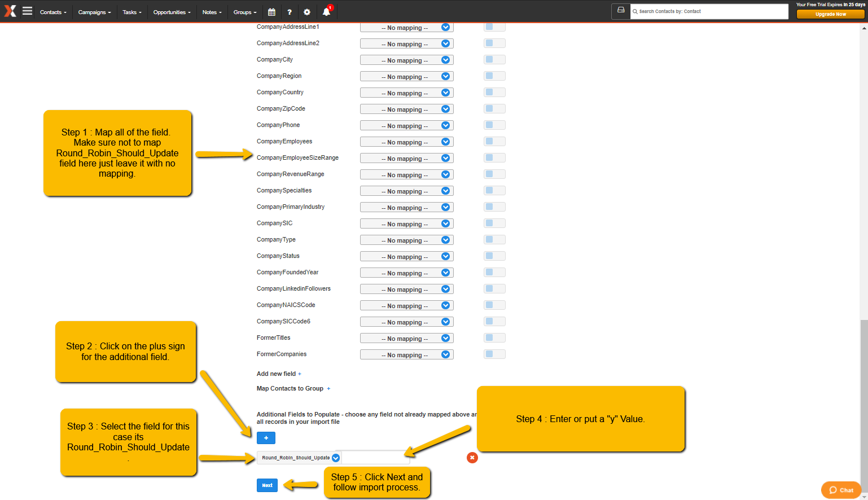Click the print icon beside search
Screen dimensions: 868x500
pos(621,11)
